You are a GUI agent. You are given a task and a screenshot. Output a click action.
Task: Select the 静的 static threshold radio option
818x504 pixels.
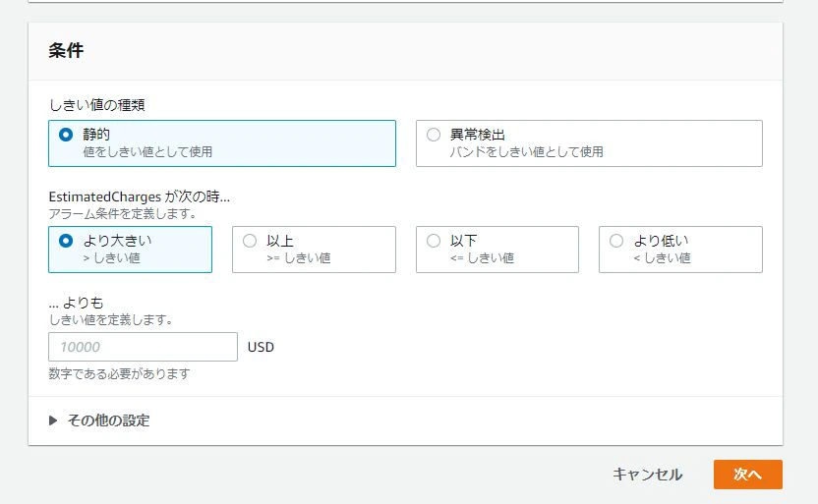(222, 143)
